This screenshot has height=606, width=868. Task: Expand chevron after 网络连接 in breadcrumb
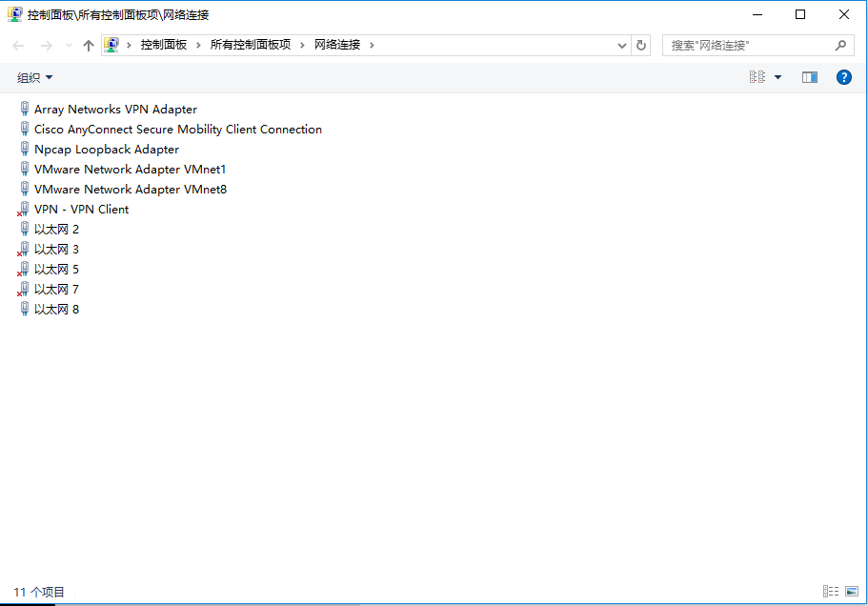click(372, 45)
